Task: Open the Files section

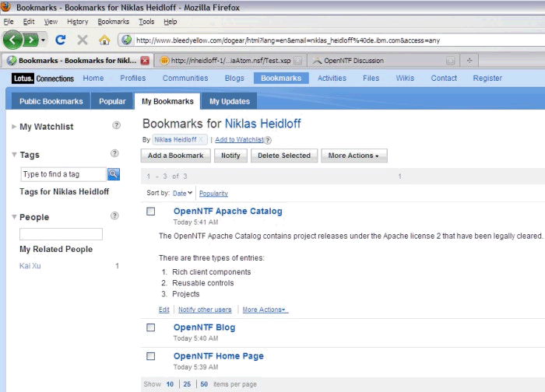Action: (371, 78)
